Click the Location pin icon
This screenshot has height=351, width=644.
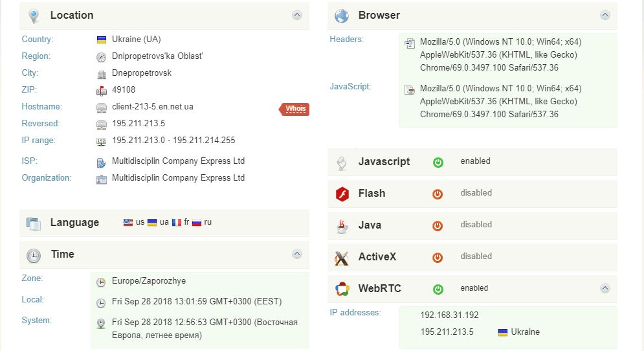[34, 16]
